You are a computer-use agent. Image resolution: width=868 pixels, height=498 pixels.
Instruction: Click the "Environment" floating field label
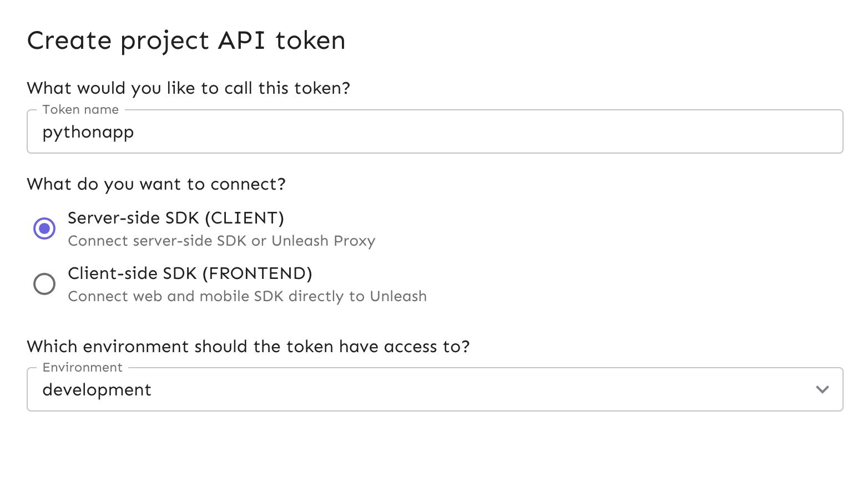82,368
